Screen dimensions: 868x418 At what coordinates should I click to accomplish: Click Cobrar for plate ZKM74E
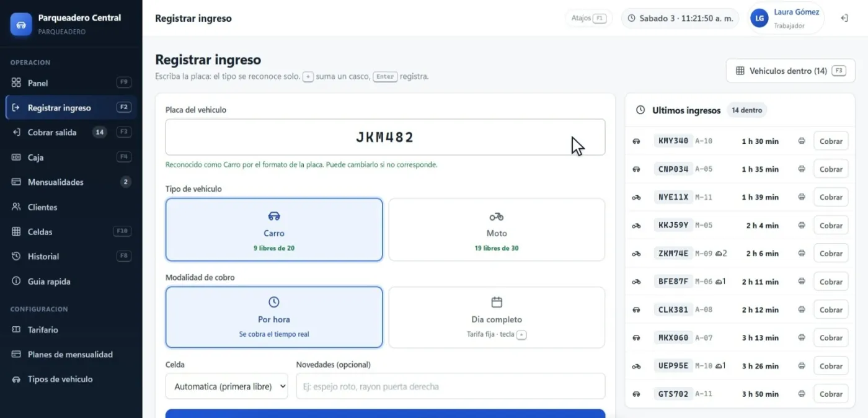831,253
